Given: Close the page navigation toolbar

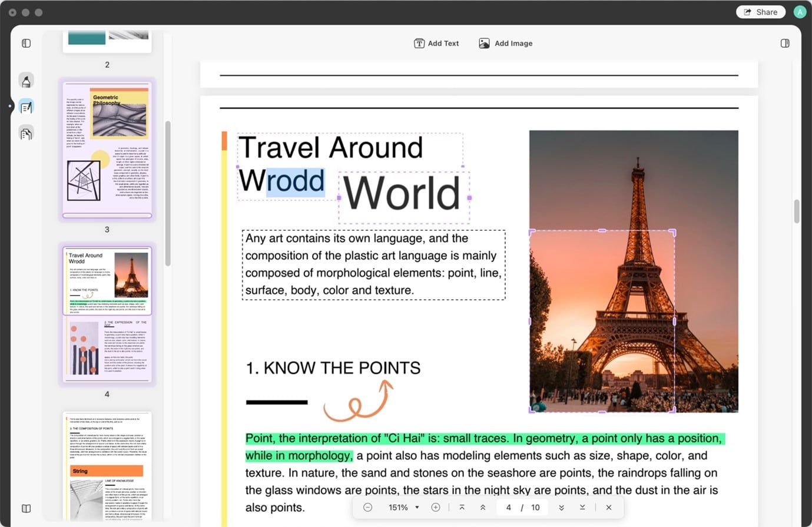Looking at the screenshot, I should pyautogui.click(x=609, y=507).
